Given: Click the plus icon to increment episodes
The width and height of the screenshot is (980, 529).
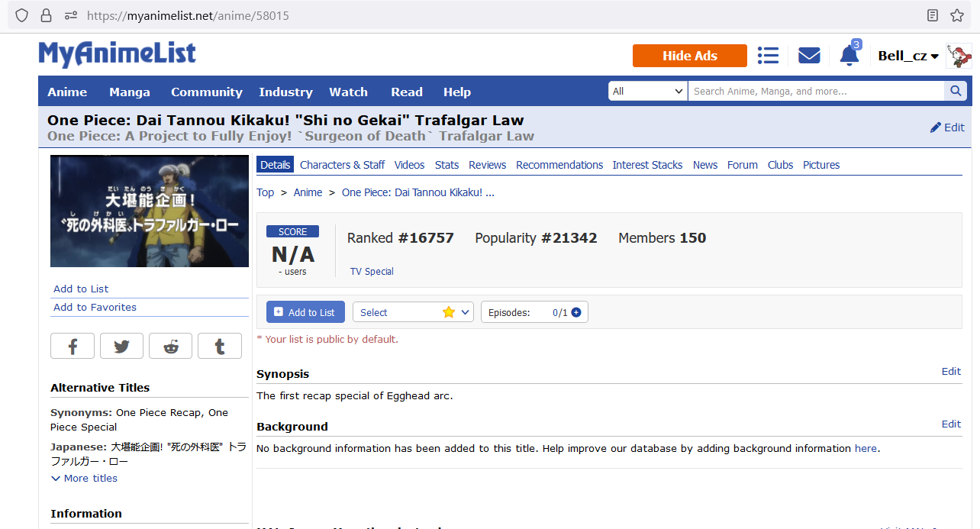Looking at the screenshot, I should (x=576, y=312).
